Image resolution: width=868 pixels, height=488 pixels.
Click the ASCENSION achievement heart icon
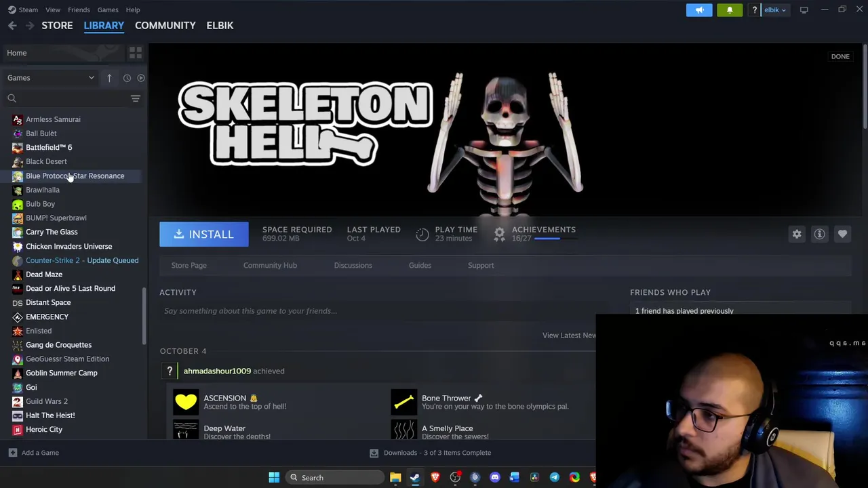[x=186, y=402]
